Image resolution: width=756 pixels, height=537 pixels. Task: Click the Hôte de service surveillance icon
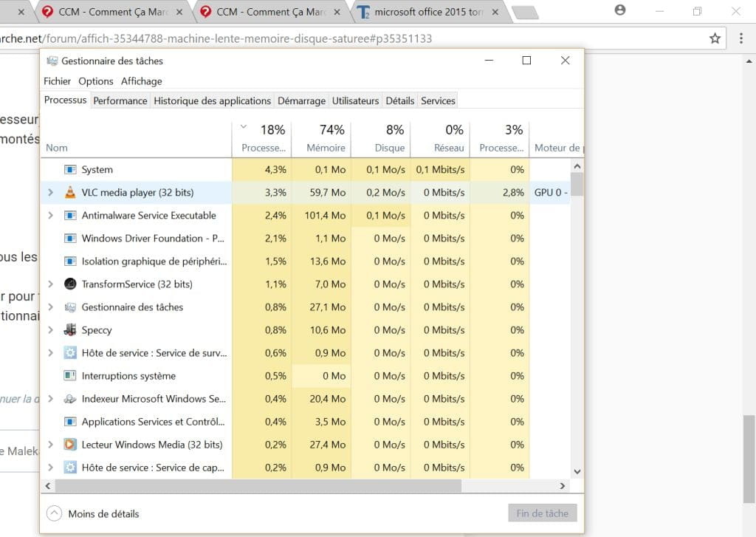[x=70, y=352]
